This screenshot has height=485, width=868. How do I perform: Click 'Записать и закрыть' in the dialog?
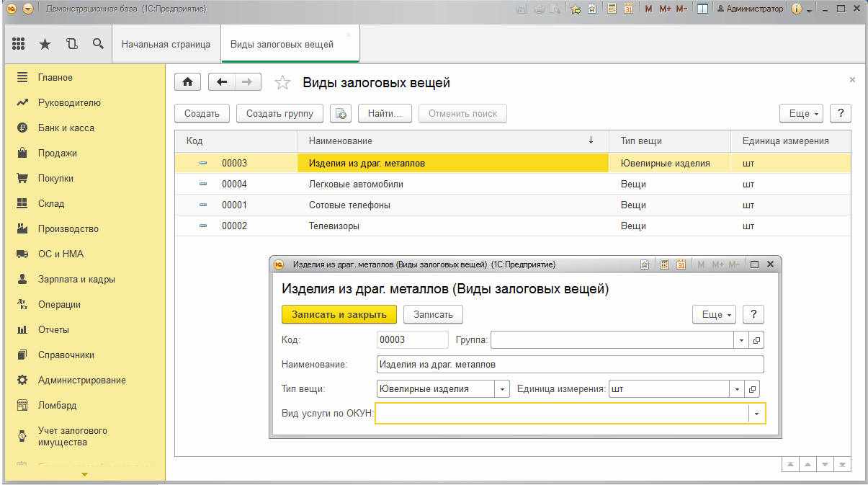[x=339, y=314]
